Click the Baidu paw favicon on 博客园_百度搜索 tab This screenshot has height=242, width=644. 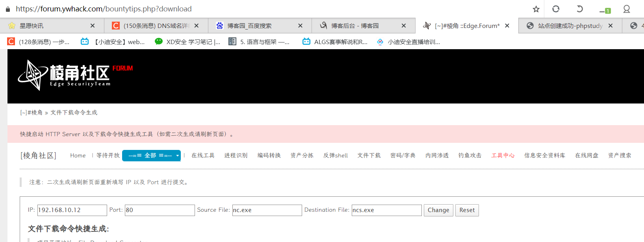click(220, 26)
